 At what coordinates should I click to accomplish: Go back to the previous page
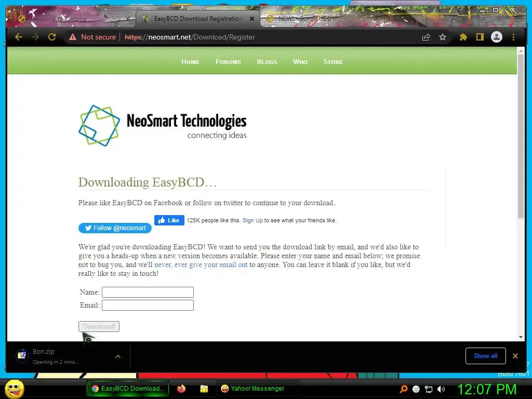[19, 37]
